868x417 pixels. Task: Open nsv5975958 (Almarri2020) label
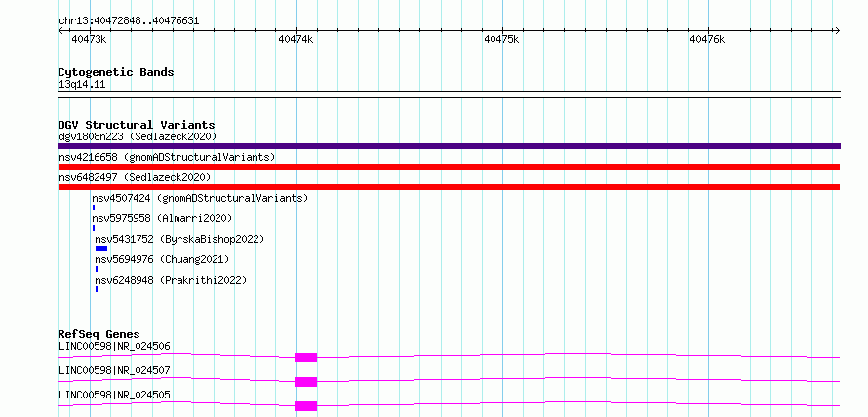tap(162, 218)
